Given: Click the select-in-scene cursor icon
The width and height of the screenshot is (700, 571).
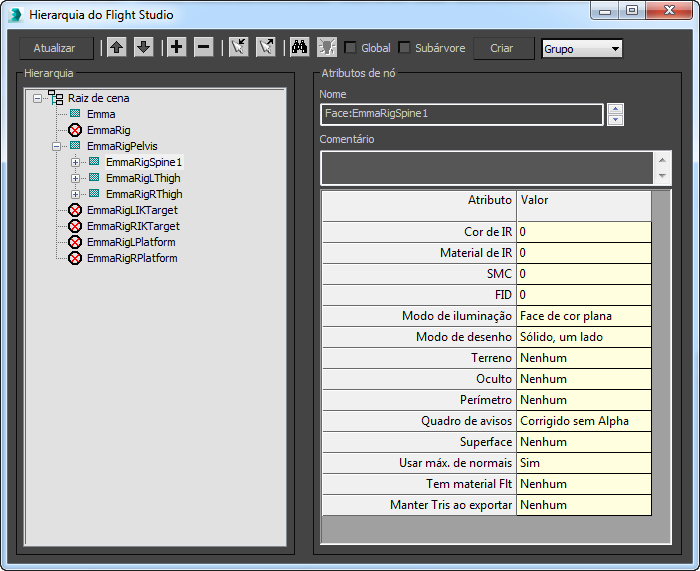Looking at the screenshot, I should tap(266, 47).
